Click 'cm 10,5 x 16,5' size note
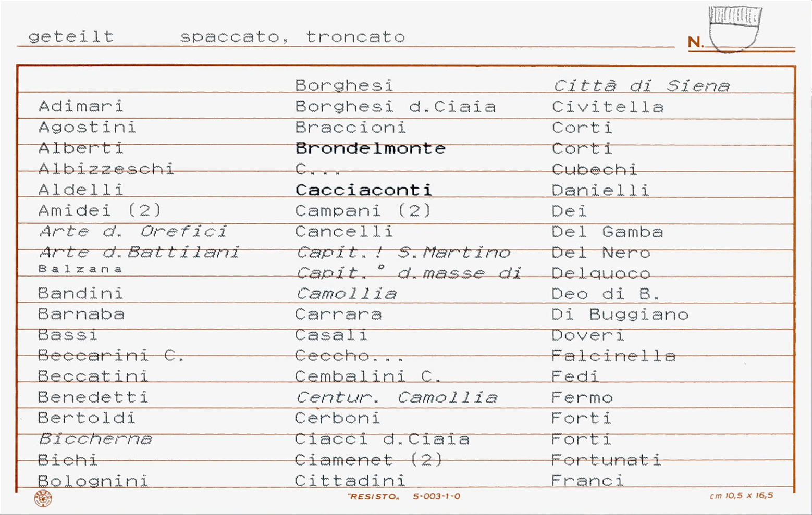812x515 pixels. (x=741, y=496)
